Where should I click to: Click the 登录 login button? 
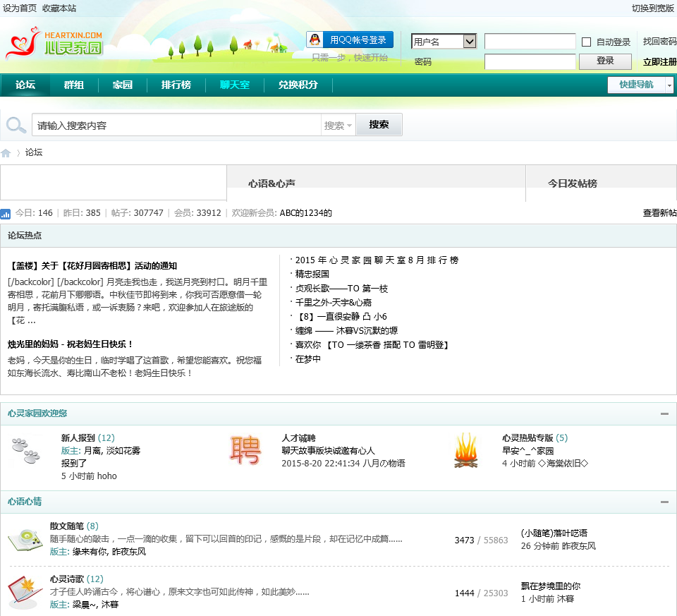tap(605, 61)
